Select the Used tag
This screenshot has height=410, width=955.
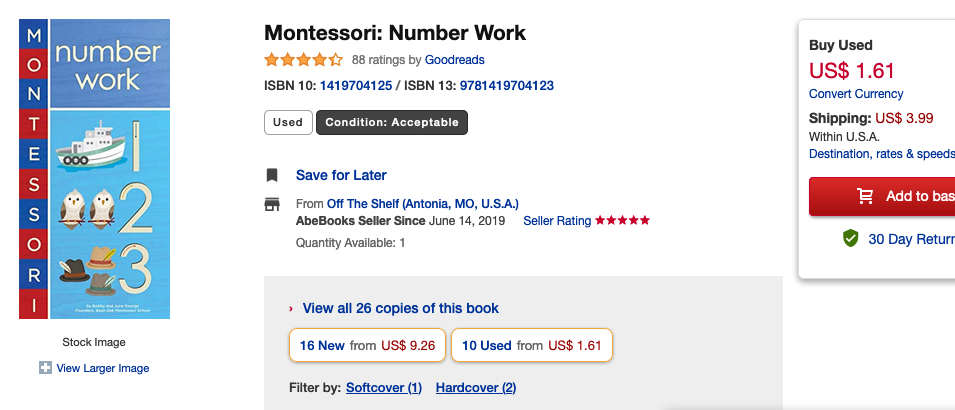pyautogui.click(x=288, y=122)
